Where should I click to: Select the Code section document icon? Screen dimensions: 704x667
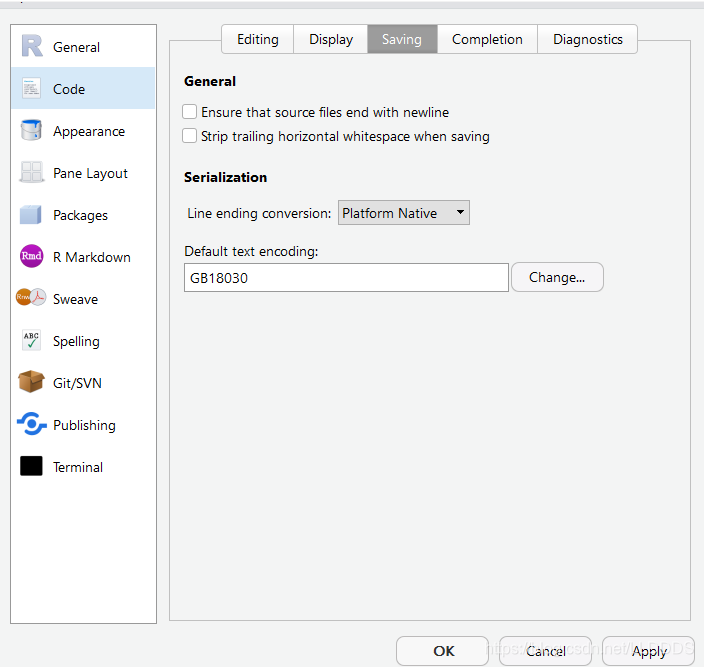pos(31,88)
